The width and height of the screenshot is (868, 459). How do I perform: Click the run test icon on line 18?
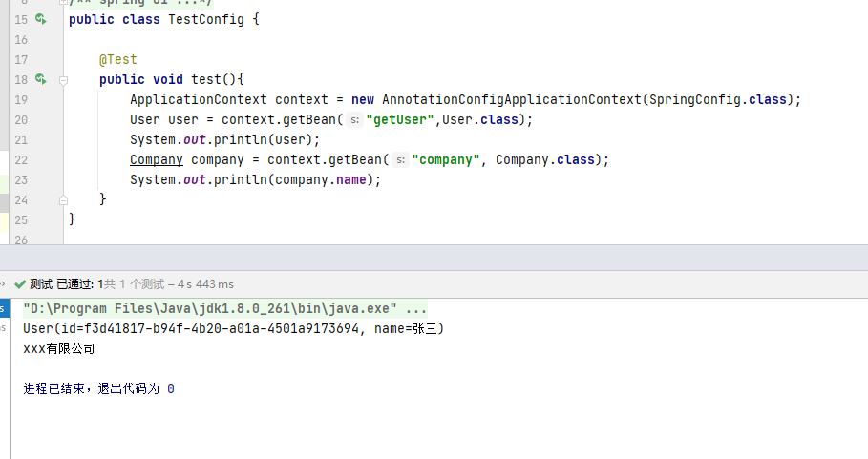point(40,79)
